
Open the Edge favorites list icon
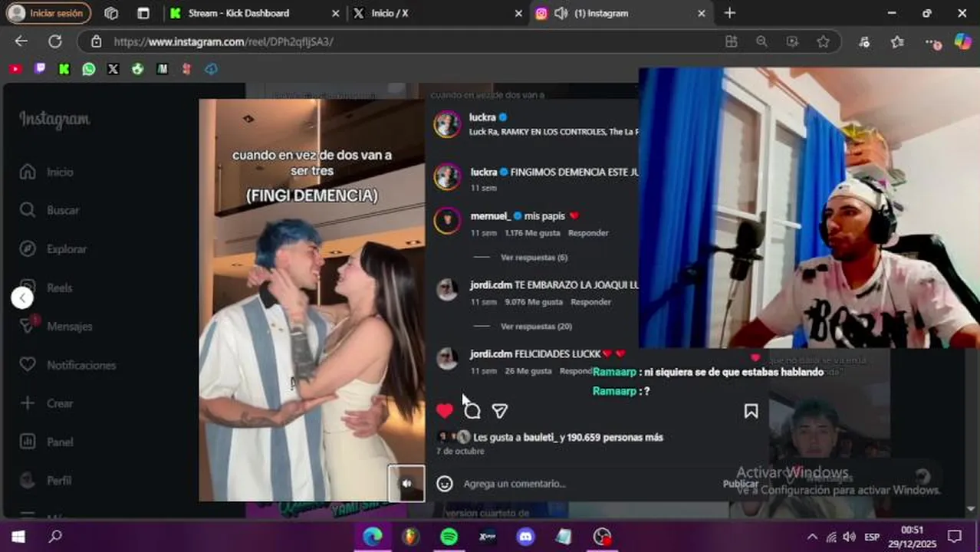(x=897, y=41)
